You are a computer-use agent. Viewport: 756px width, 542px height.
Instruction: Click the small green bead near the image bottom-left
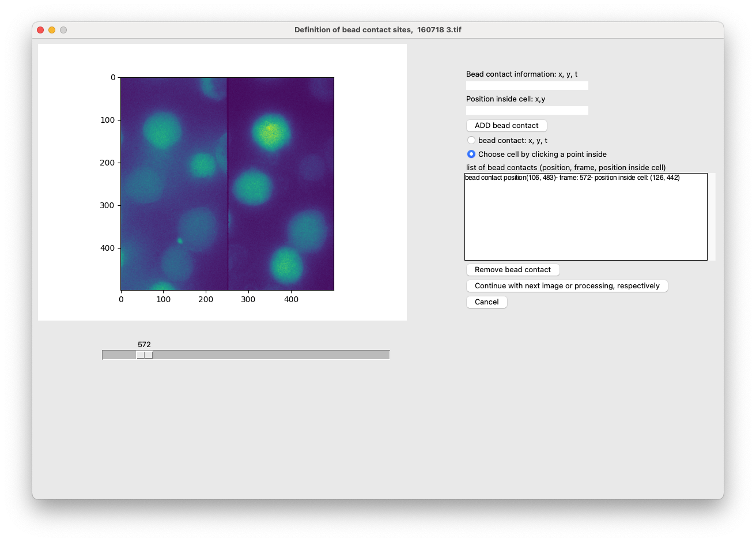[x=181, y=240]
